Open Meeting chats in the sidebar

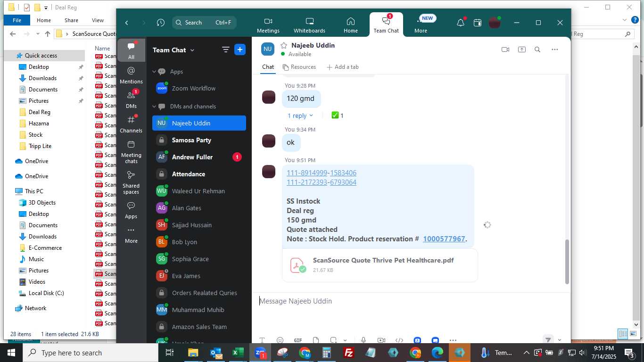pos(131,152)
